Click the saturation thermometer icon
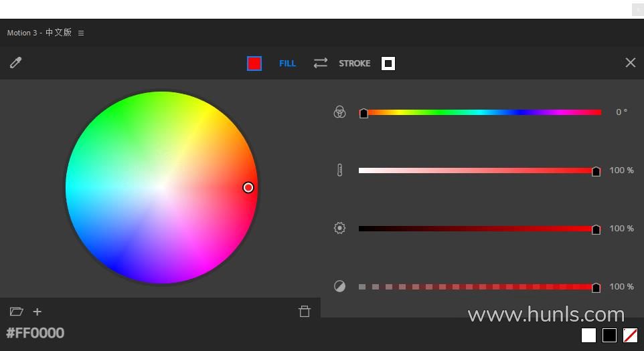Viewport: 644px width, 351px height. click(x=339, y=170)
